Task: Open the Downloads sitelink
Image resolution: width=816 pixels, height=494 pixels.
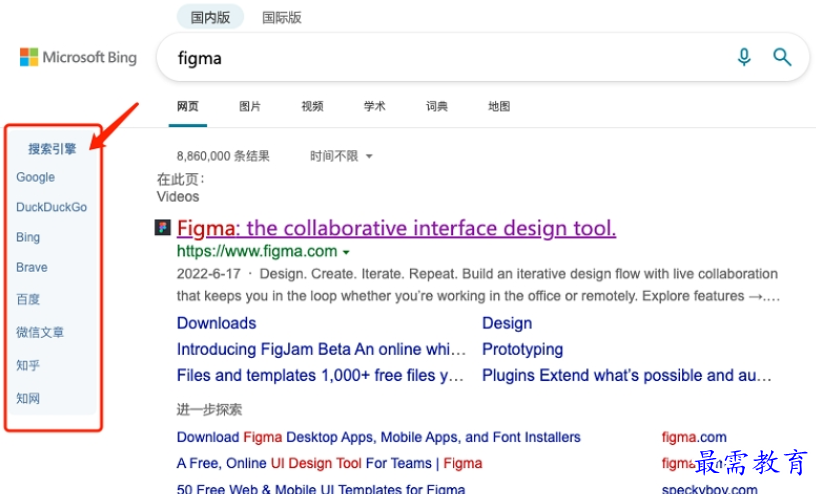Action: (216, 323)
